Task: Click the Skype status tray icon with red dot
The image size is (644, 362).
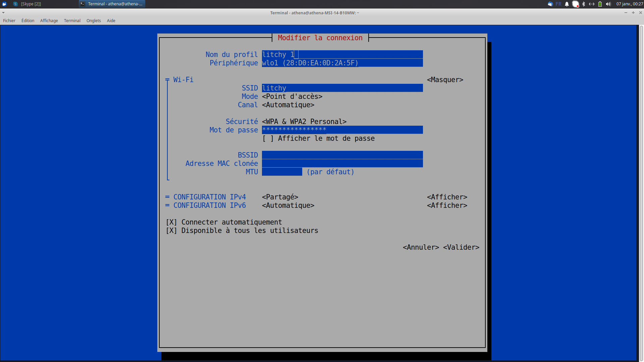Action: (576, 4)
